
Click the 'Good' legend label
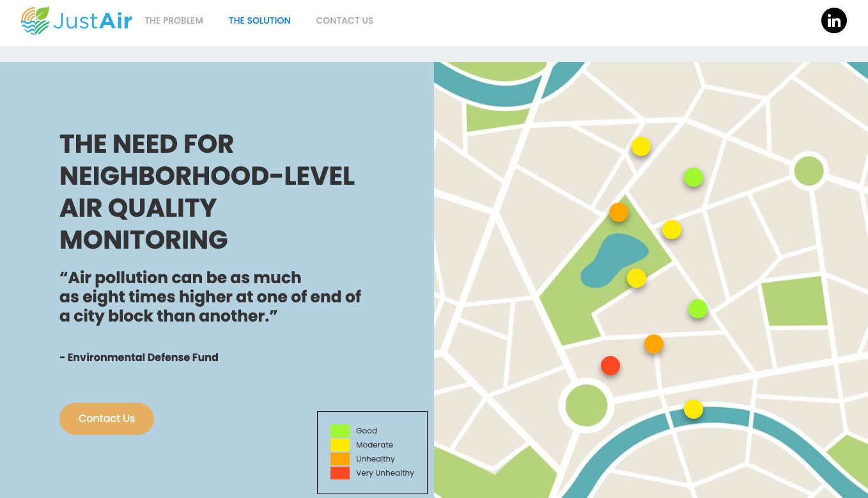point(366,431)
